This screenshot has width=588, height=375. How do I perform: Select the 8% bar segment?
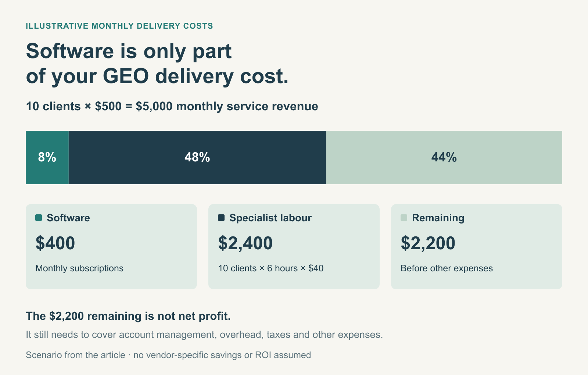[47, 157]
